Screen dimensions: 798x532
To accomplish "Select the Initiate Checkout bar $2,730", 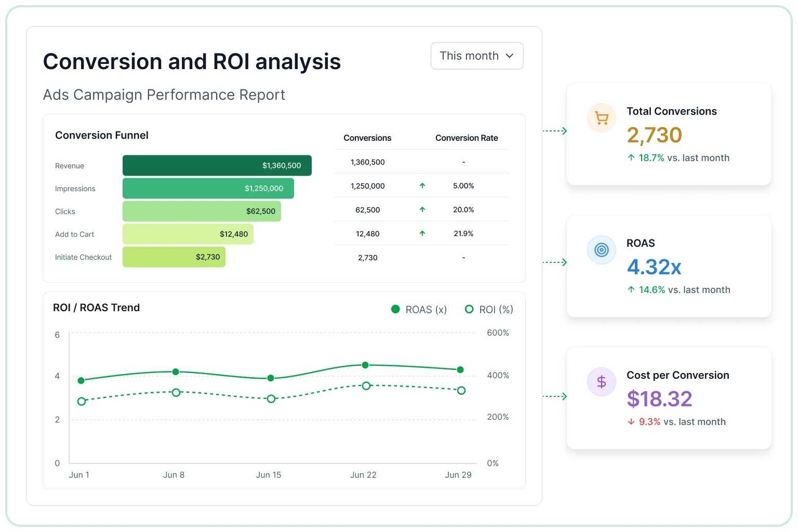I will tap(174, 257).
